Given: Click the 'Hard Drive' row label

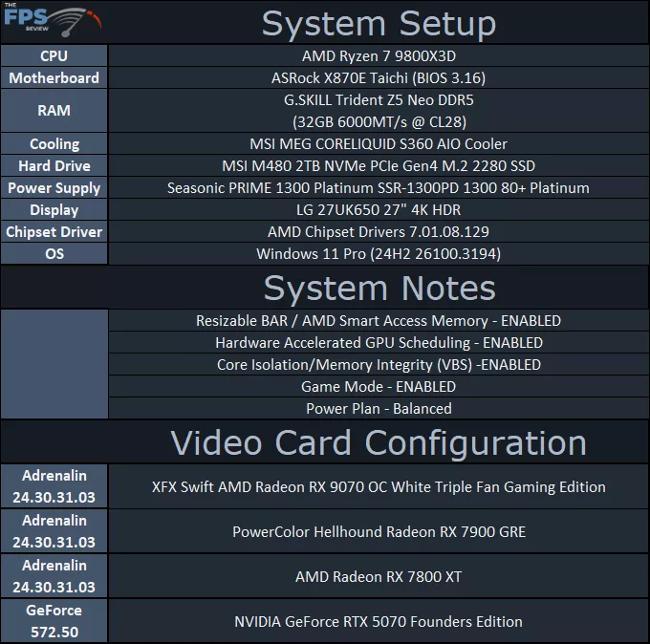Looking at the screenshot, I should coord(54,165).
